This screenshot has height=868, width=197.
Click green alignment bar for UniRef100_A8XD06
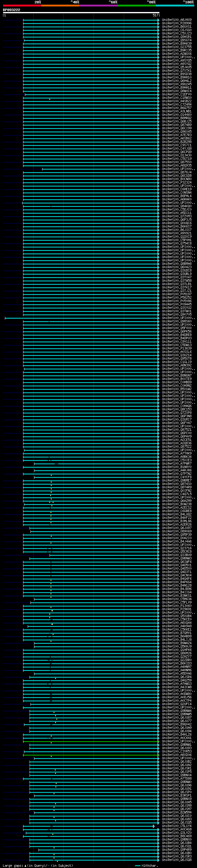91,755
